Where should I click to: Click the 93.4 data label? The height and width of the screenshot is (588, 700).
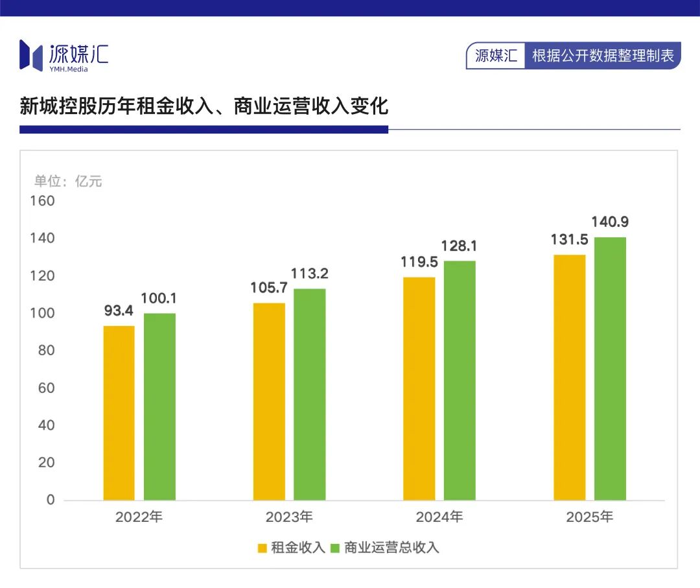pyautogui.click(x=119, y=311)
